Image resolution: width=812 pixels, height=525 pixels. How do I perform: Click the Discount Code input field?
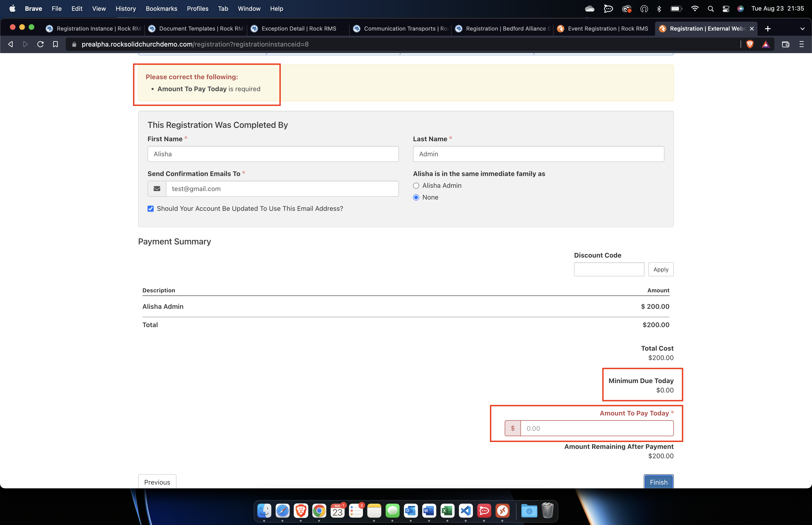[x=609, y=269]
